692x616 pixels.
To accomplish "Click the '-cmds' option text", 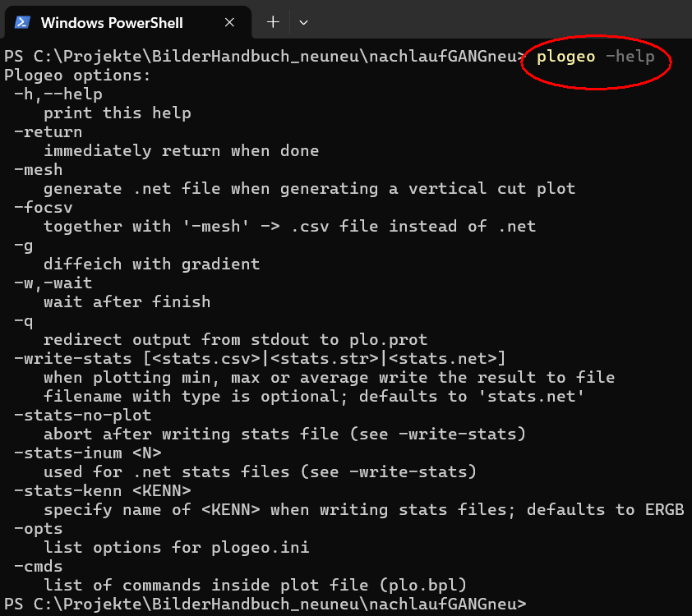I will (x=39, y=566).
